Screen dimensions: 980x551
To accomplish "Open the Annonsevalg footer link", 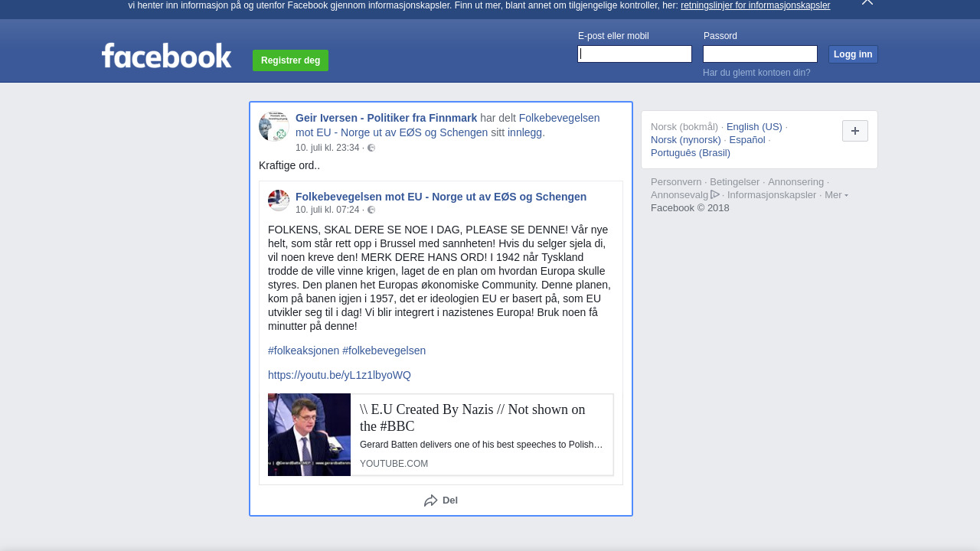I will click(x=680, y=195).
